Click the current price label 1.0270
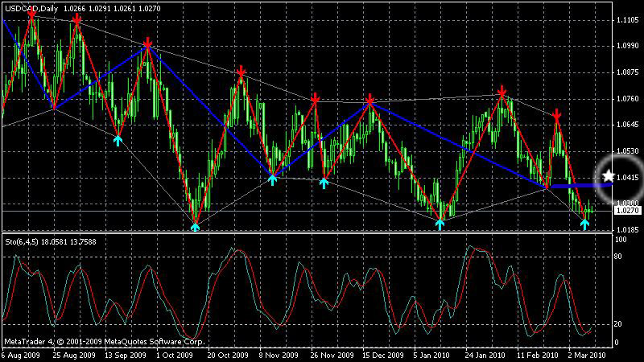Viewport: 644px width, 362px height. (x=628, y=211)
